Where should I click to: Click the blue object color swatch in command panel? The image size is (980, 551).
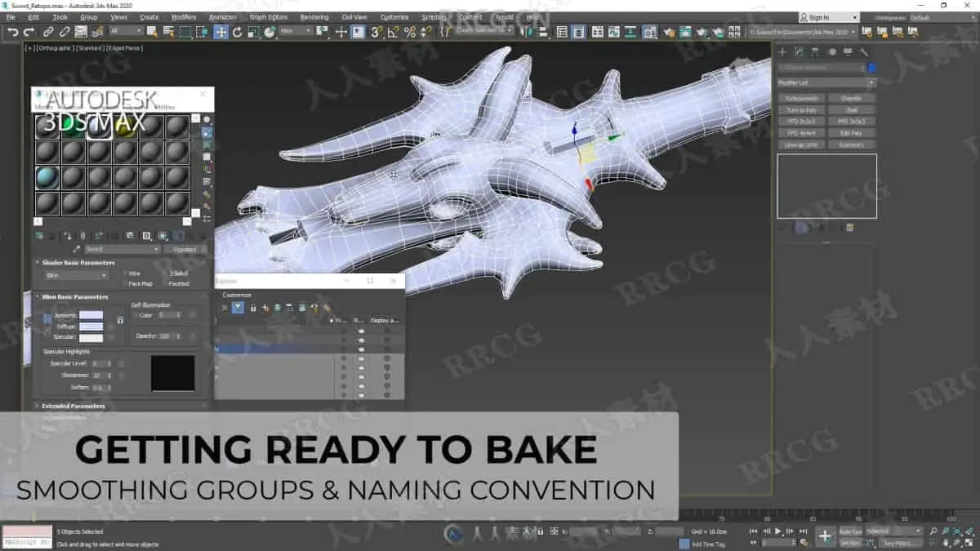872,68
